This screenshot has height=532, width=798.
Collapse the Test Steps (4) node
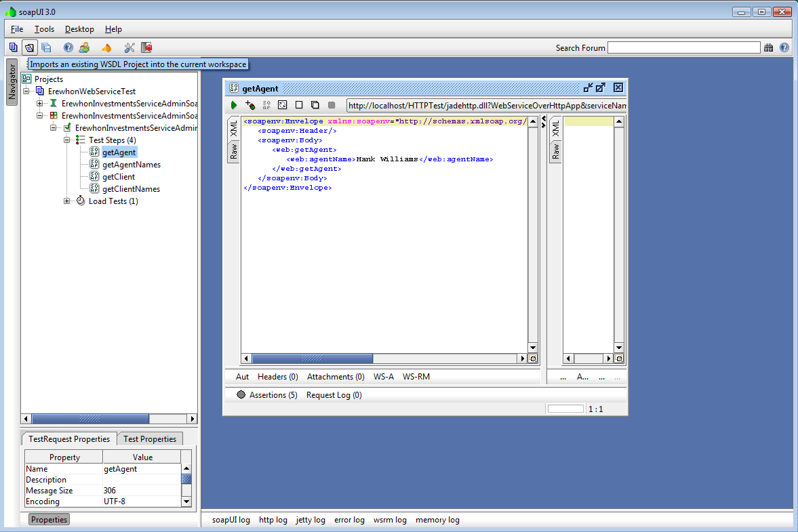click(66, 140)
